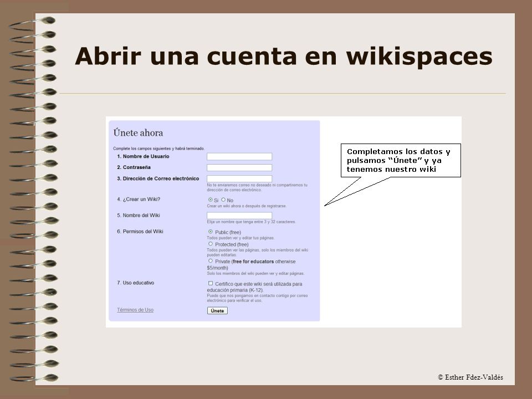Click the Permisos del Wiki label
Viewport: 532px width, 399px height.
140,232
